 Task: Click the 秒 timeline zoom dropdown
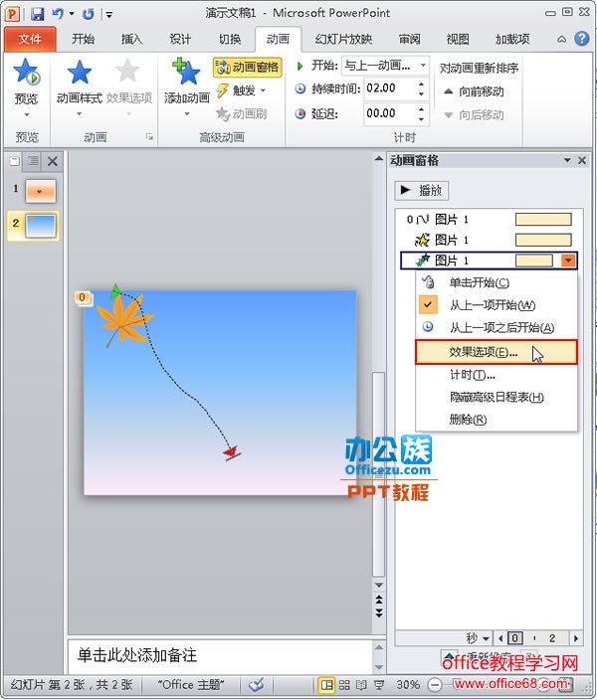[x=479, y=638]
